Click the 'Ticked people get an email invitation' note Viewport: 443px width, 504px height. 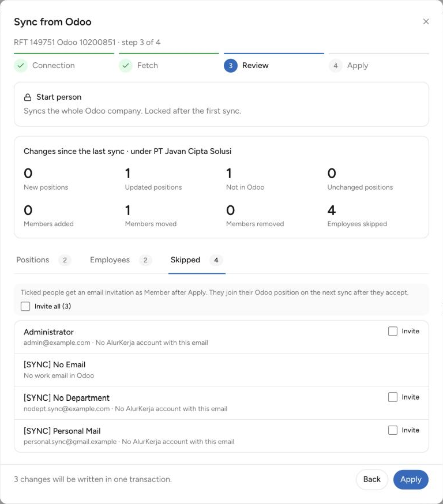[215, 292]
